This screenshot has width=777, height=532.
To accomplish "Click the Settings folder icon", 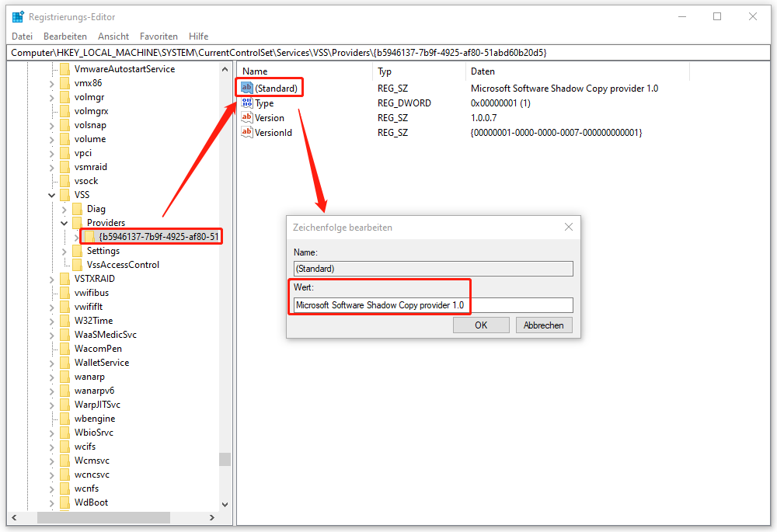I will (77, 251).
